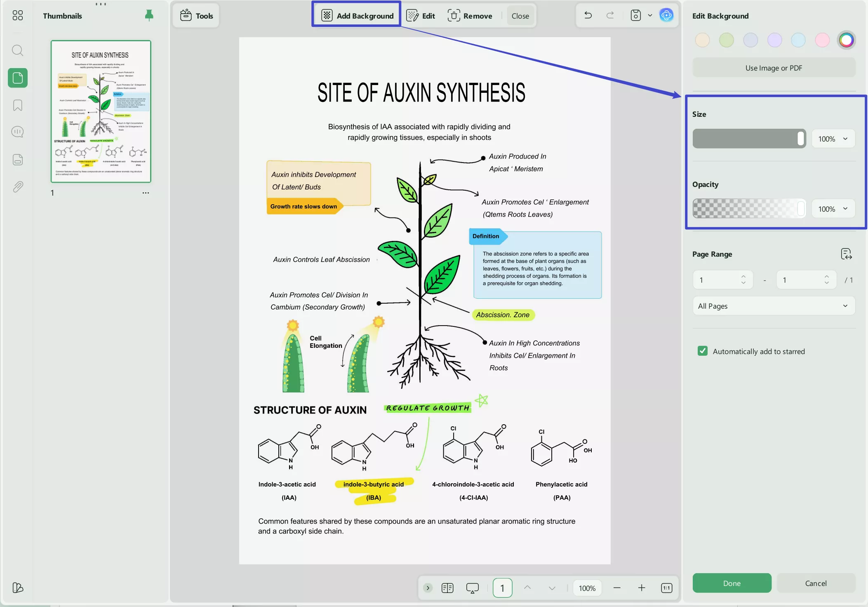This screenshot has height=607, width=868.
Task: Unpin the Thumbnails panel
Action: (149, 16)
